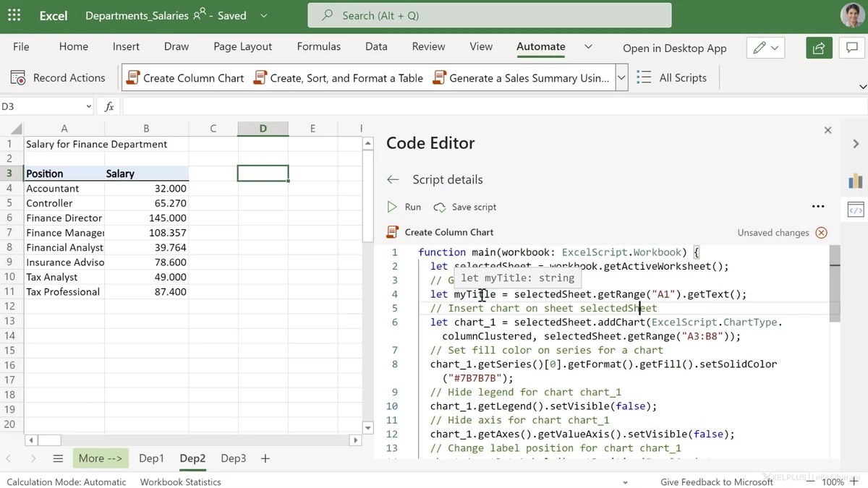Open the script's more options ellipsis
This screenshot has width=868, height=488.
818,207
